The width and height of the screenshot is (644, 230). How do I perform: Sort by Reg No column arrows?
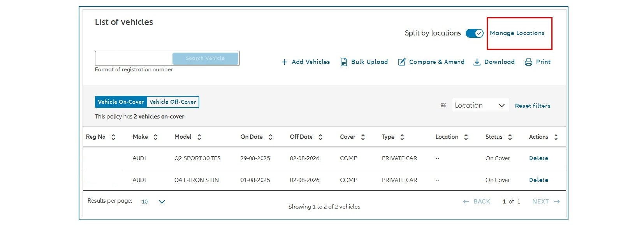[x=113, y=137]
